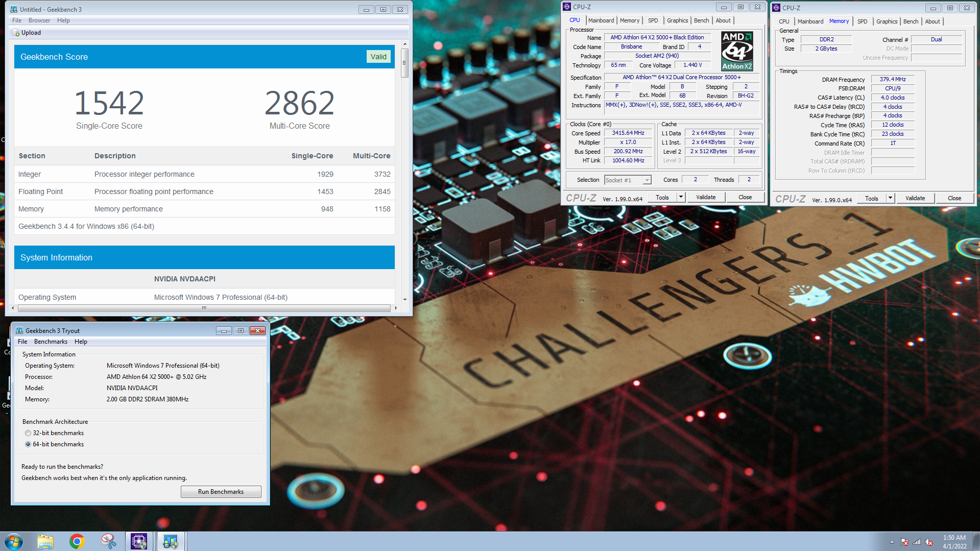Open the network signal tray icon
Screen dimensions: 980x551
coord(917,542)
